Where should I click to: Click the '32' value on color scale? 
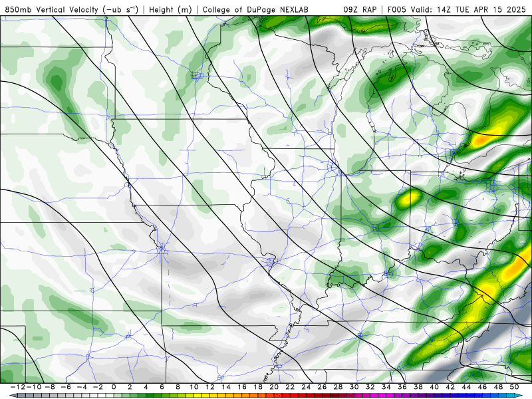pyautogui.click(x=370, y=387)
